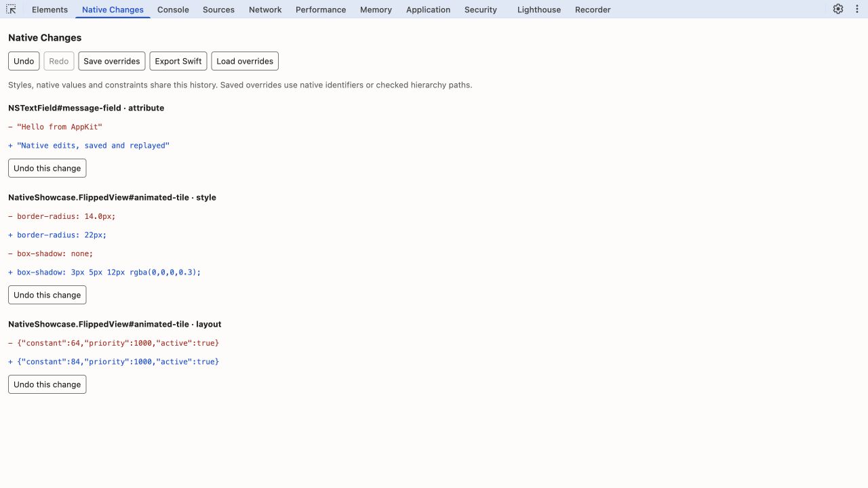Viewport: 868px width, 488px height.
Task: Click the shared history description text
Action: [240, 85]
